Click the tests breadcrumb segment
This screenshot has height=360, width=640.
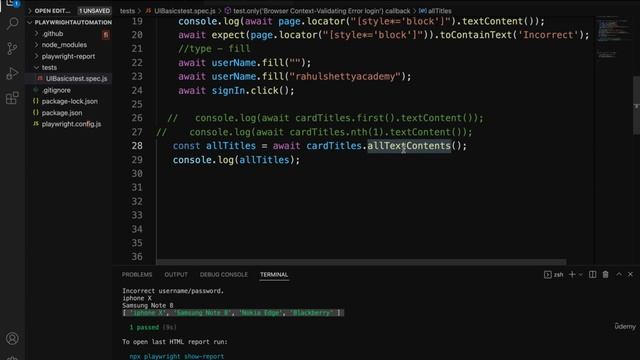(127, 11)
